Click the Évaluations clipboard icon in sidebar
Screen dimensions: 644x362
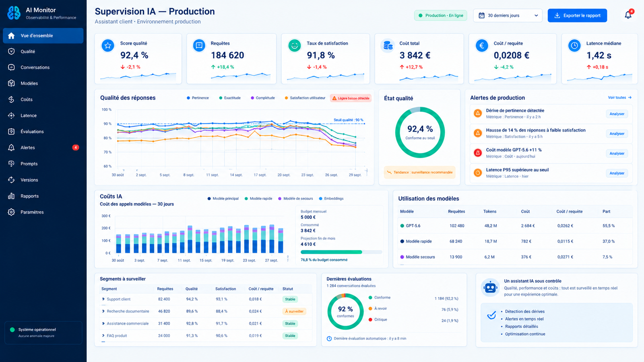point(11,132)
